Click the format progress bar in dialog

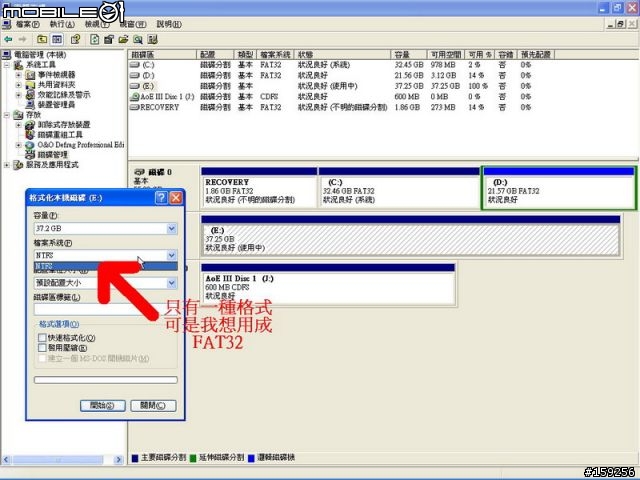(106, 380)
